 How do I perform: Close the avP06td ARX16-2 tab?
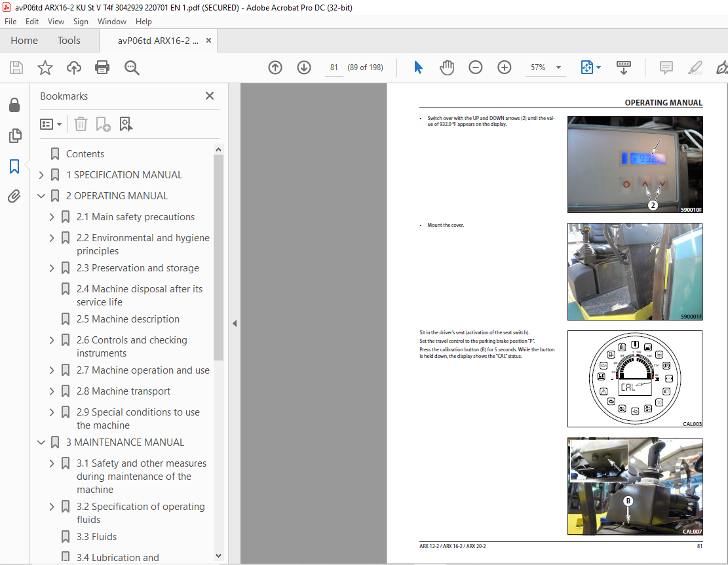click(x=208, y=41)
